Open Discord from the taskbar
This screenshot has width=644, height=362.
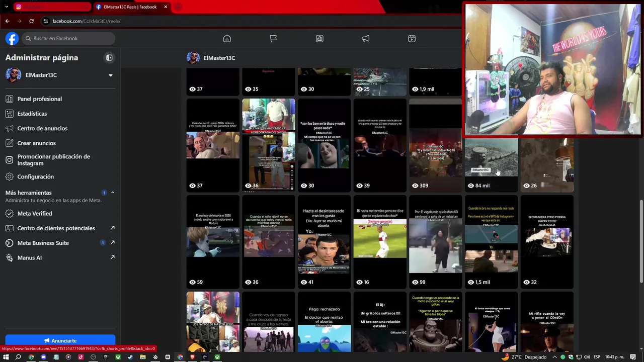pos(43,357)
